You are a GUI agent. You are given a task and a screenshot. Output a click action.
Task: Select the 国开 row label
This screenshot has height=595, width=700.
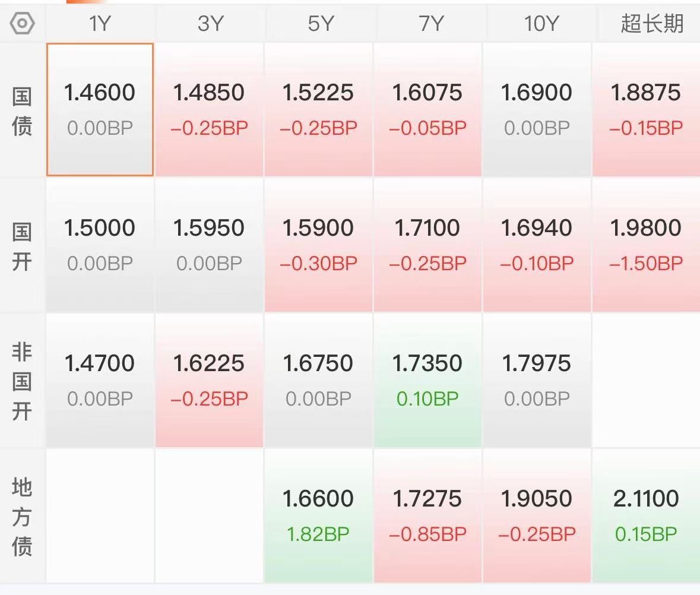(22, 246)
